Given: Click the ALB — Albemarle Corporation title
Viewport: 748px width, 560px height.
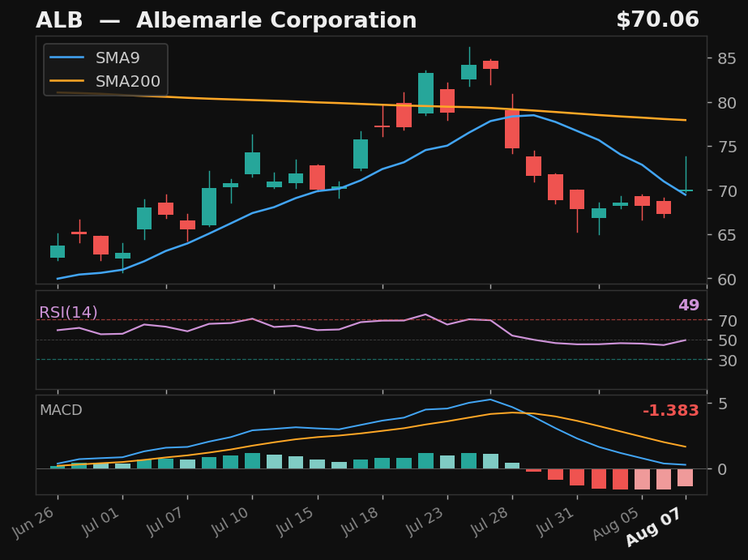Looking at the screenshot, I should click(x=226, y=20).
